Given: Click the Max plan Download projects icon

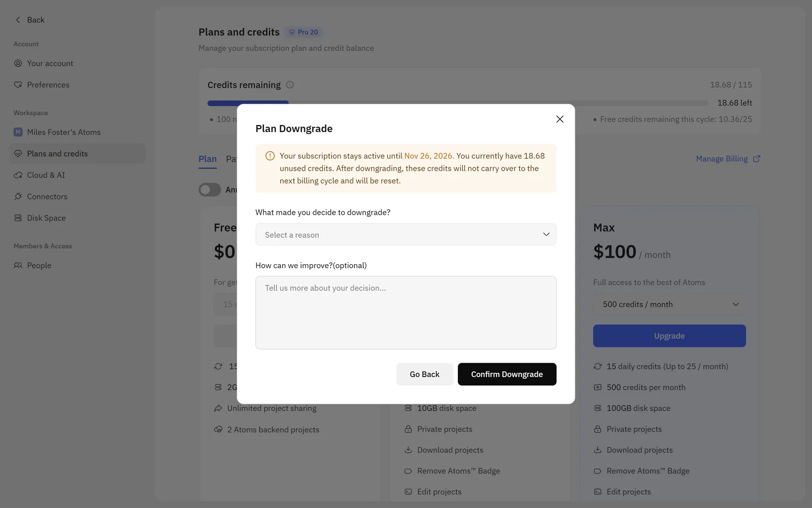Looking at the screenshot, I should (598, 450).
